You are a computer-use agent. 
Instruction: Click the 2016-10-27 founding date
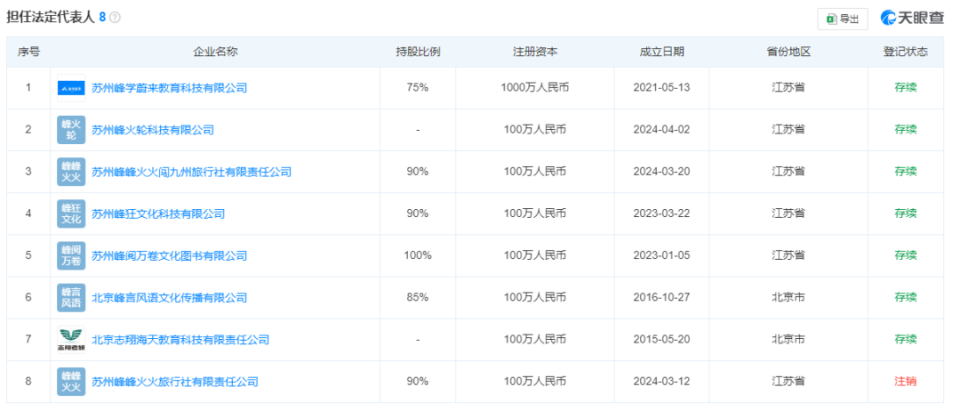click(662, 298)
